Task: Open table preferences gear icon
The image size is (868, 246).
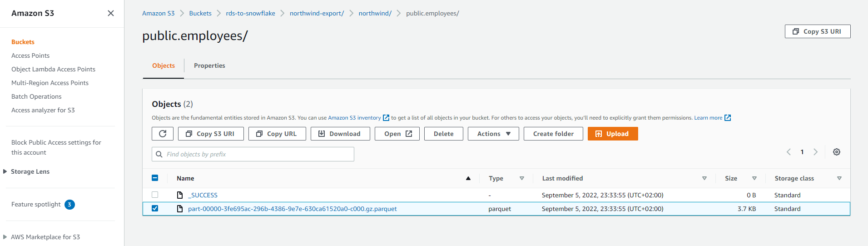Action: (x=837, y=152)
